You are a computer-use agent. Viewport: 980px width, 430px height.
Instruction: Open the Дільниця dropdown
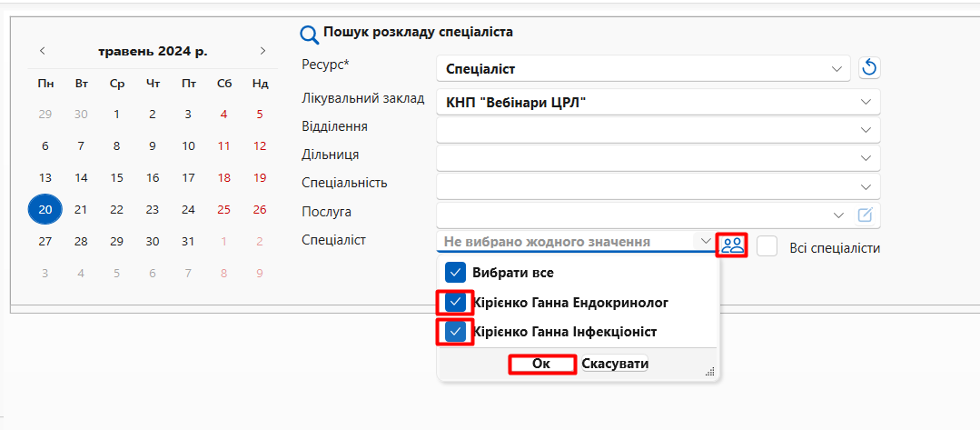click(x=866, y=158)
